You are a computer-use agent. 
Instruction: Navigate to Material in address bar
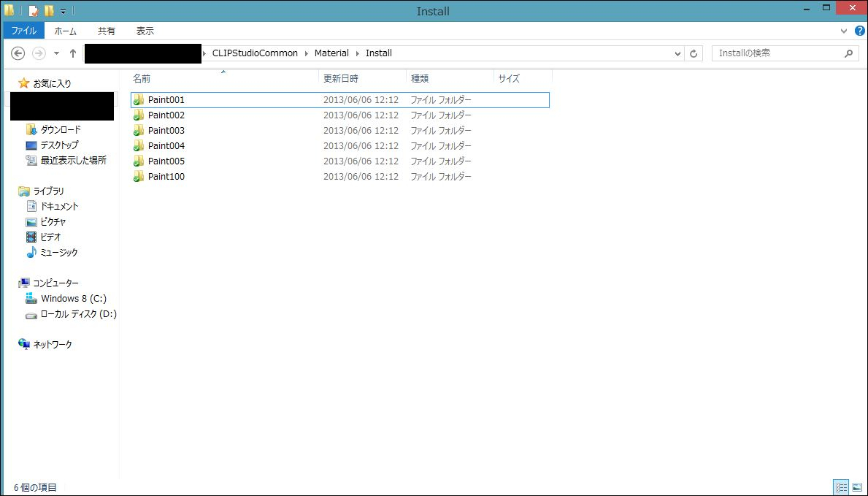[331, 53]
